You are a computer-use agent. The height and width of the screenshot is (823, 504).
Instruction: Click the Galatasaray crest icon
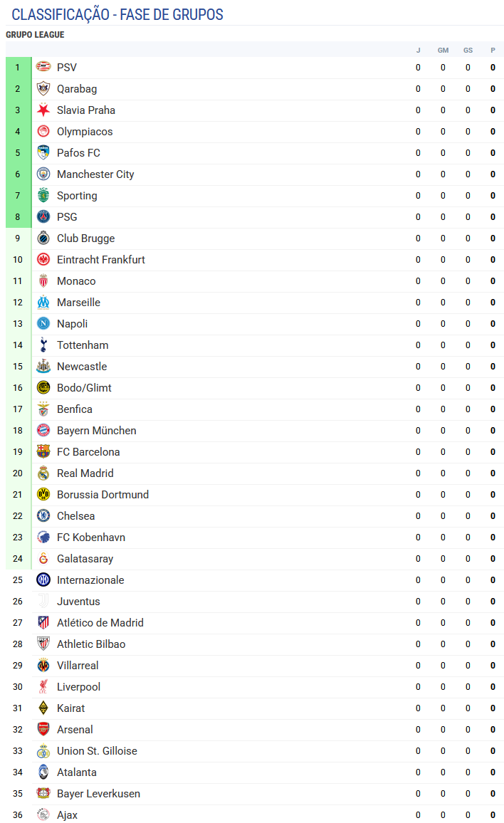pyautogui.click(x=43, y=558)
